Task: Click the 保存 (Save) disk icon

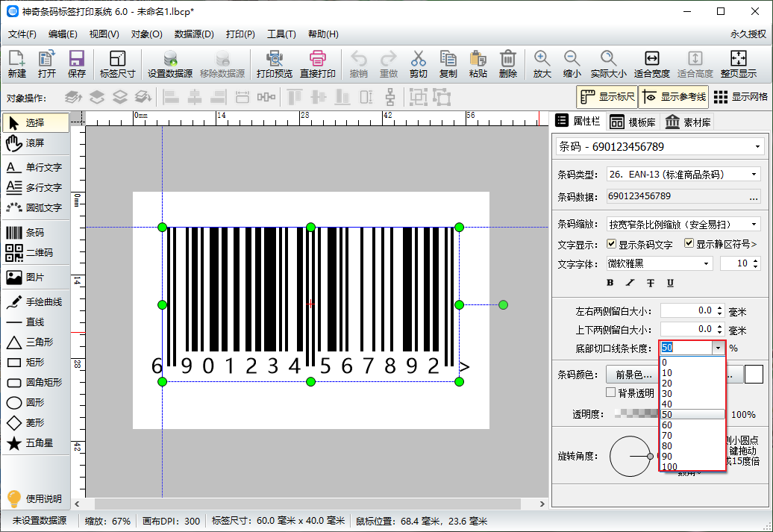Action: coord(76,64)
